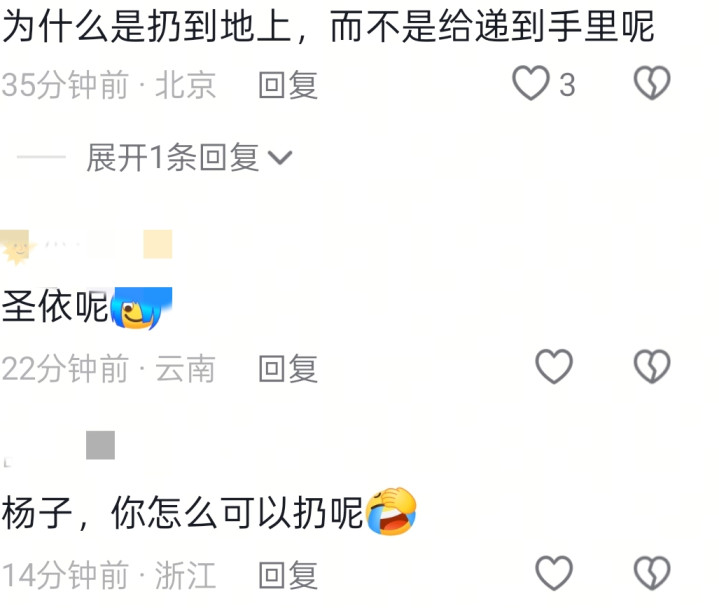Like the Beijing comment with 3 likes
Viewport: 719px width, 608px height.
point(531,83)
